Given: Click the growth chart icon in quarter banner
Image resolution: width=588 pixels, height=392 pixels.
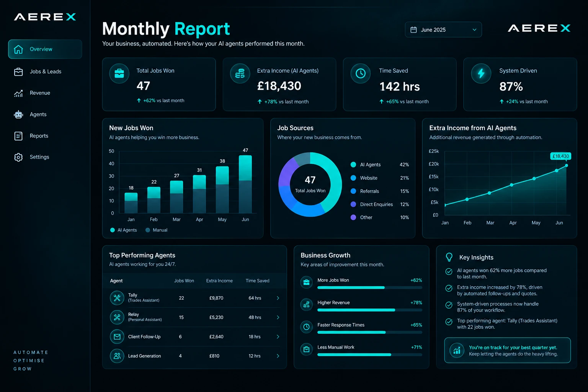Looking at the screenshot, I should pos(457,350).
